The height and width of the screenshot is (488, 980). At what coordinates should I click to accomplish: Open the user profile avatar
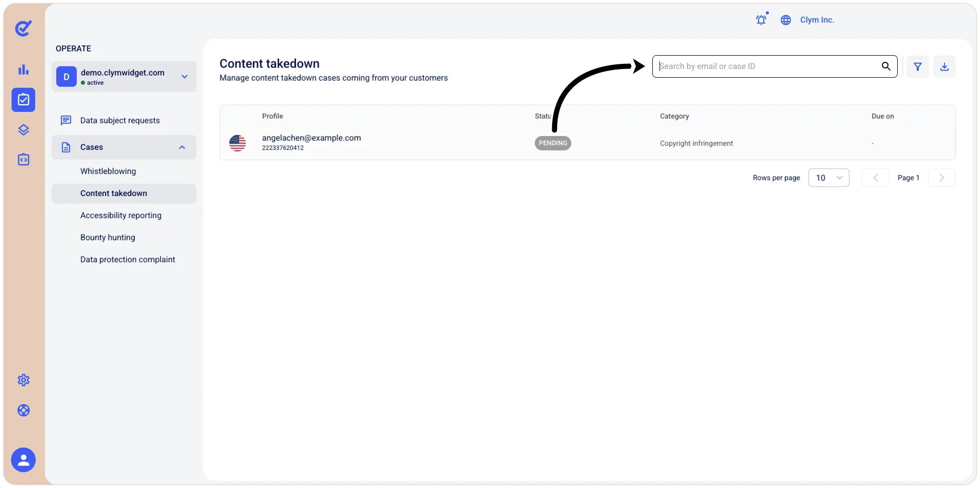(x=24, y=460)
